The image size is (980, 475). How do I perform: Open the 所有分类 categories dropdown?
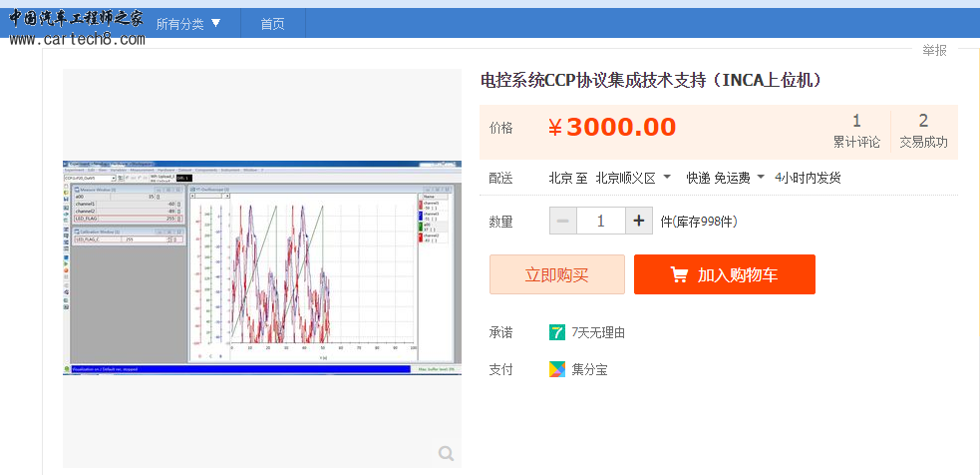tap(188, 24)
